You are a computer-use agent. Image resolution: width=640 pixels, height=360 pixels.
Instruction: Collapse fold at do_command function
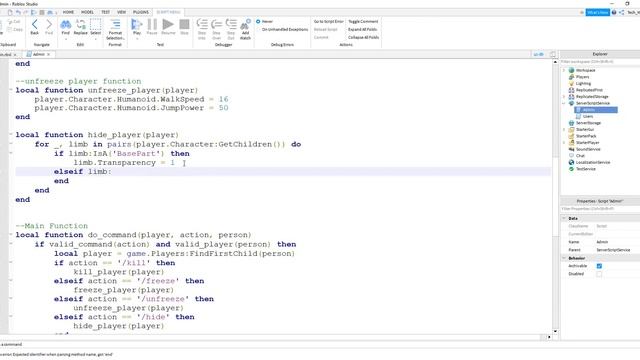click(x=11, y=235)
